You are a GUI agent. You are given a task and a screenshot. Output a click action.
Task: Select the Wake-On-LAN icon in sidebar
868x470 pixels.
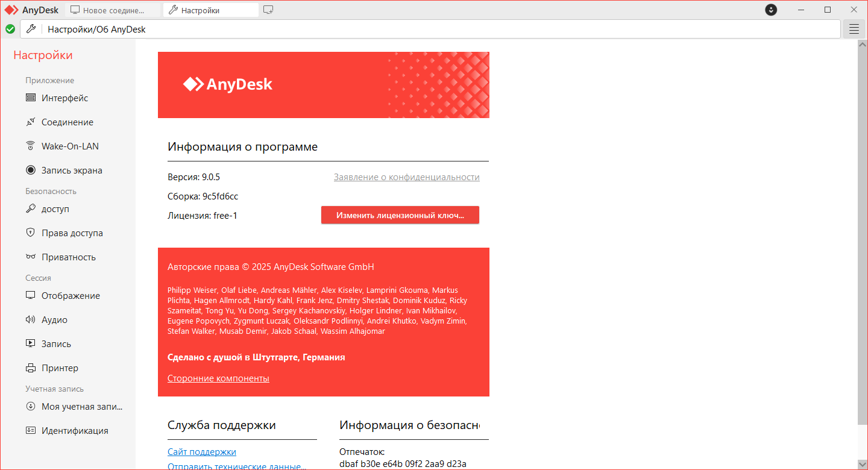(x=31, y=146)
